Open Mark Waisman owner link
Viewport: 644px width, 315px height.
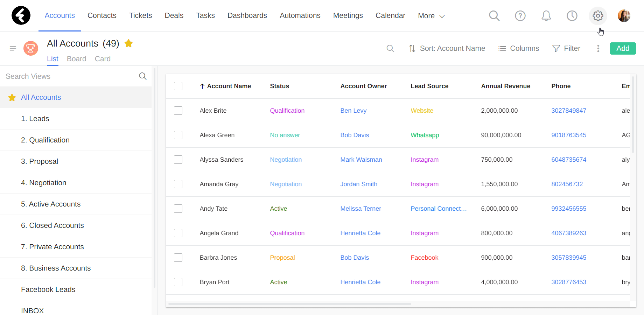click(361, 160)
